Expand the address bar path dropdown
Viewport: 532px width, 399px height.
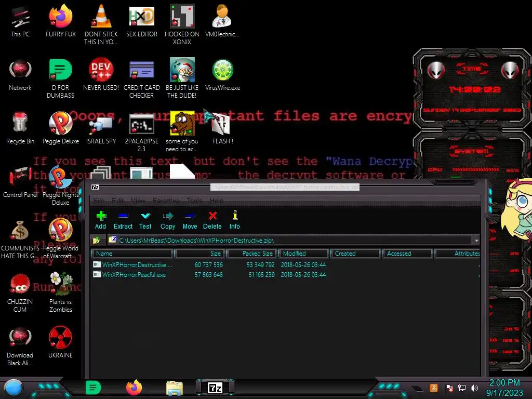tap(476, 241)
